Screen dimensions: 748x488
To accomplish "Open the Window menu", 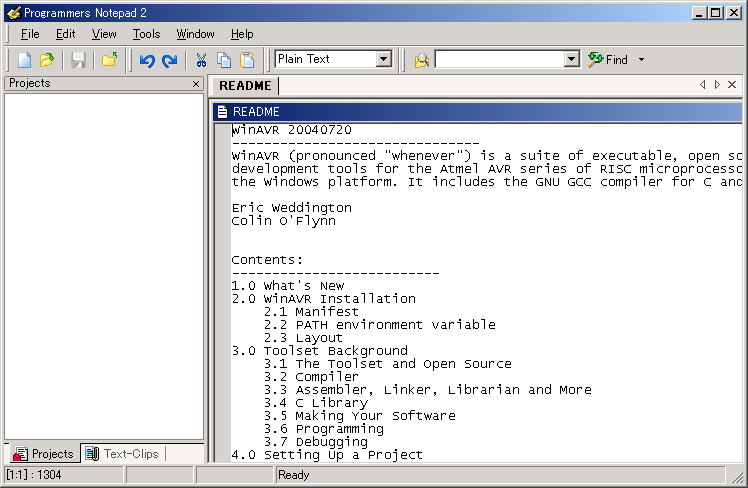I will (x=195, y=34).
